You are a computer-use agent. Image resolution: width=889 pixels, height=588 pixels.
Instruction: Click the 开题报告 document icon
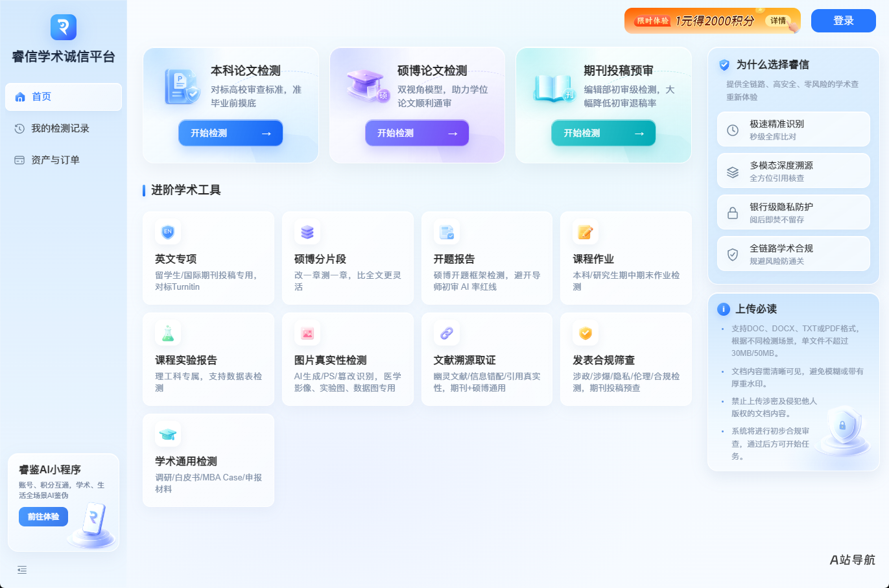tap(447, 232)
